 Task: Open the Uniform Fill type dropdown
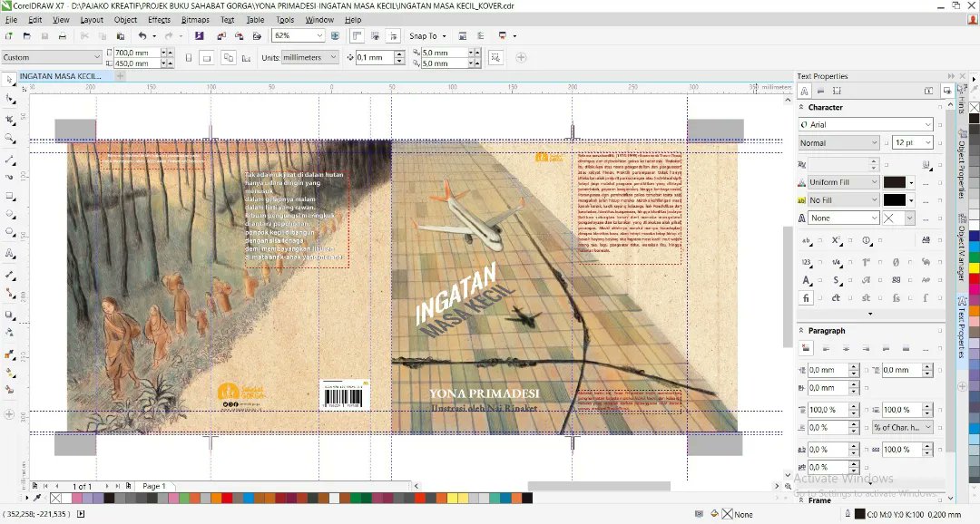tap(874, 182)
